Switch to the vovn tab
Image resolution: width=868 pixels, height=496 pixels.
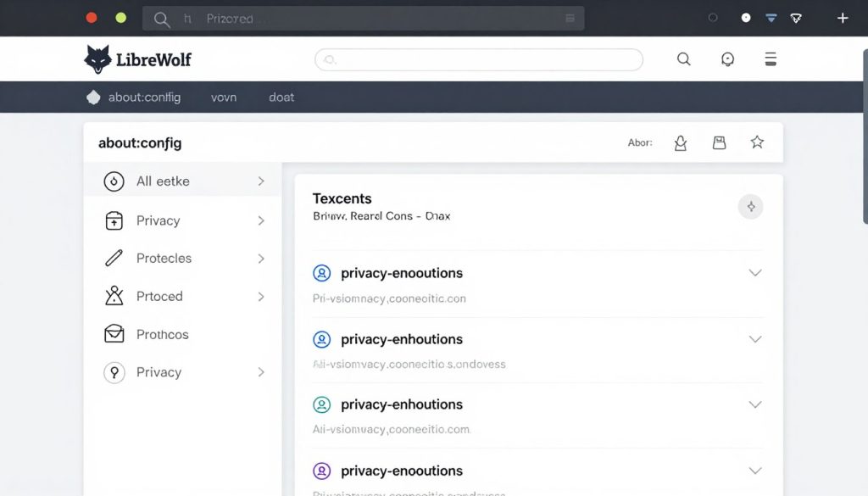click(223, 97)
